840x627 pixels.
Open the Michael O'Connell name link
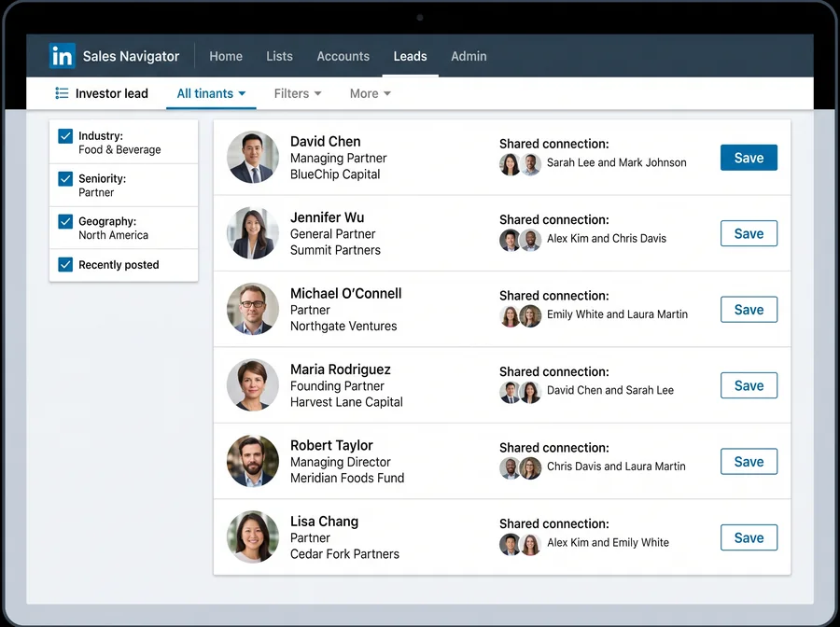(x=345, y=293)
